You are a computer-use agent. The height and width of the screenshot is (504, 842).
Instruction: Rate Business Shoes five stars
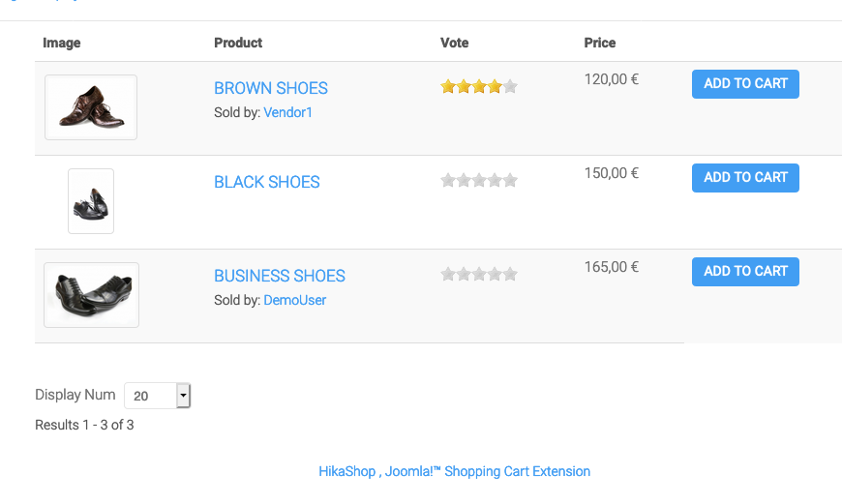tap(510, 275)
